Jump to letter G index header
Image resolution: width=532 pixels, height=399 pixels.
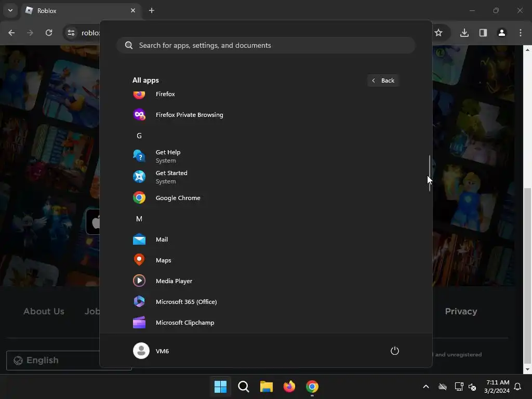139,136
